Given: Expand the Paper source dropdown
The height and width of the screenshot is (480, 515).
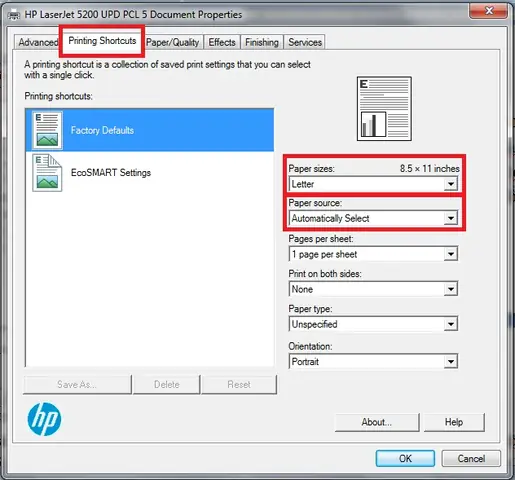Looking at the screenshot, I should click(450, 218).
